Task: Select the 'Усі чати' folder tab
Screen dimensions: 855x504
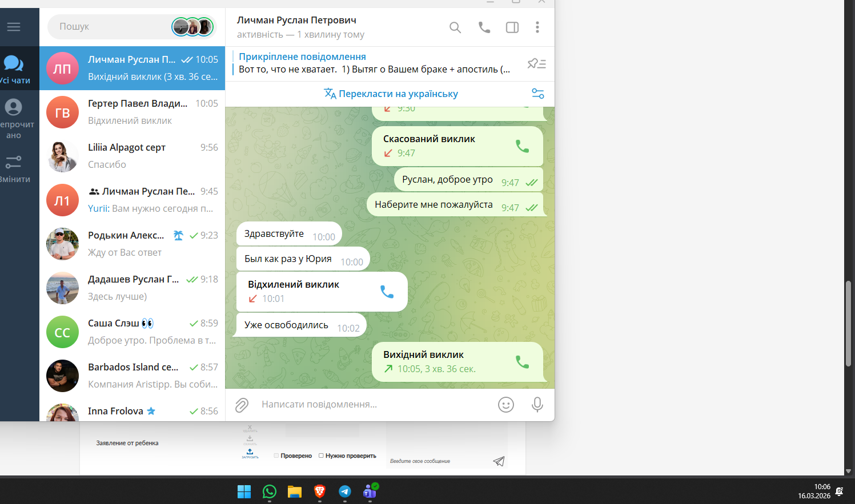Action: click(15, 68)
